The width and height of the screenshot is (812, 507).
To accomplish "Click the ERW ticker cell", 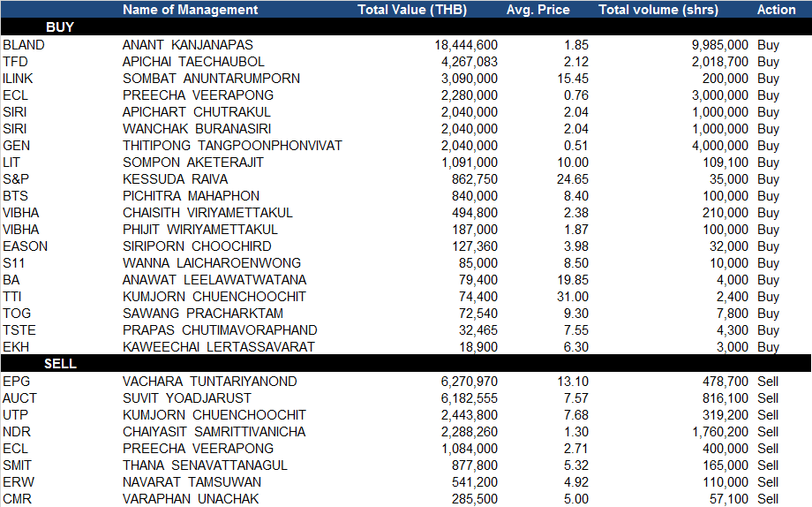I will 19,482.
